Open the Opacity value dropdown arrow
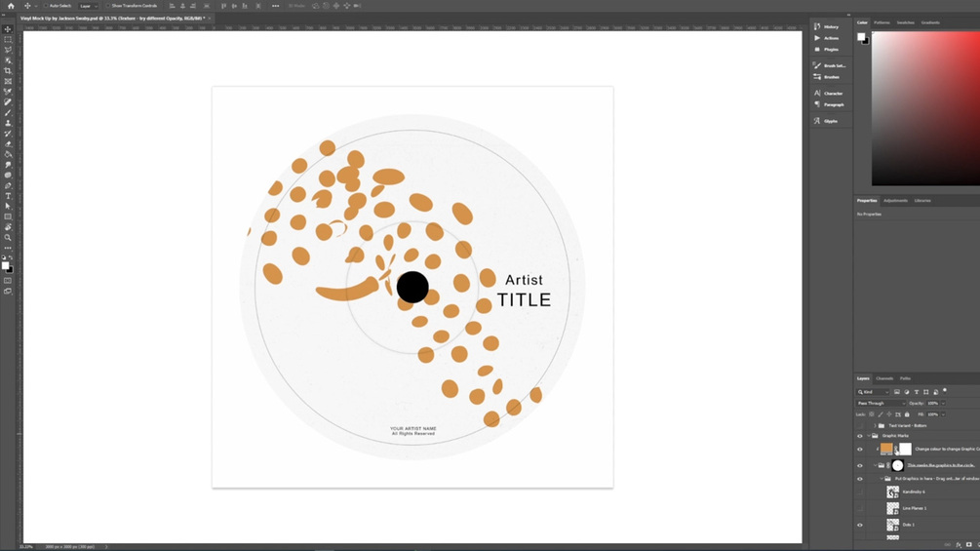Viewport: 980px width, 551px height. pyautogui.click(x=943, y=403)
